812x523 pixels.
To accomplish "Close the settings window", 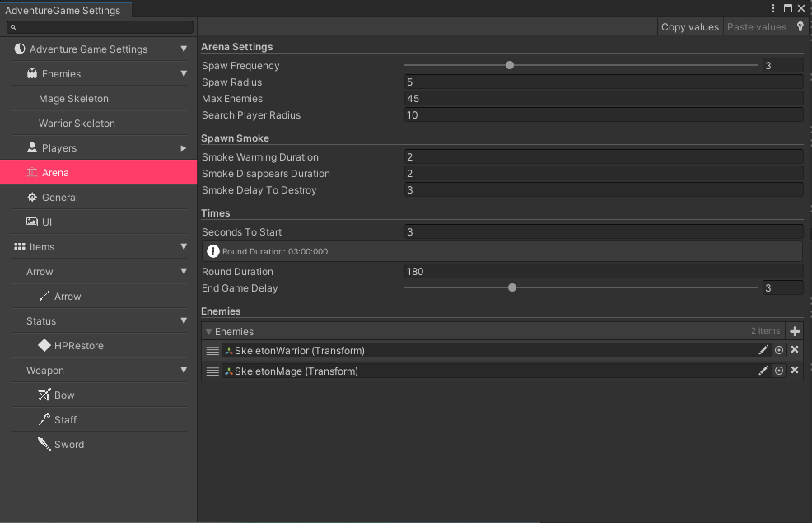I will 801,8.
